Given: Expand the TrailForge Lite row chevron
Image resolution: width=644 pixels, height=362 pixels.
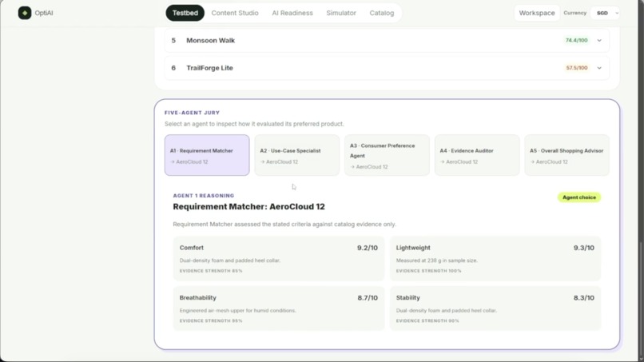Looking at the screenshot, I should point(599,68).
